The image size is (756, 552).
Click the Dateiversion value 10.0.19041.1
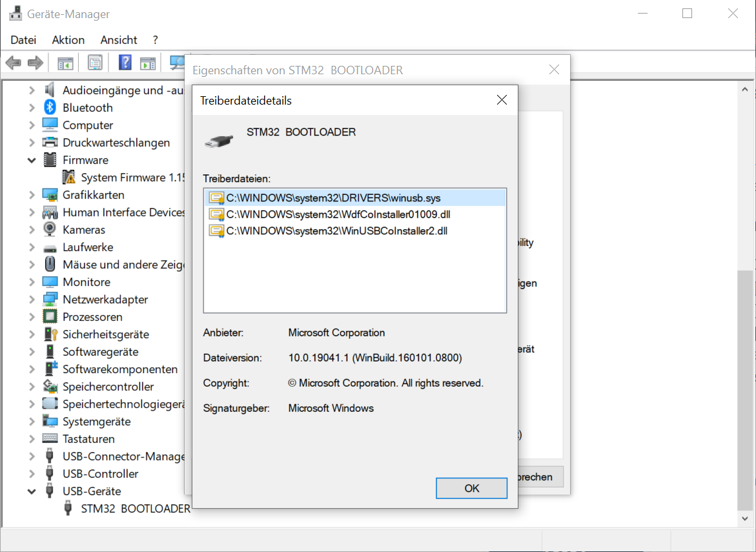(374, 358)
